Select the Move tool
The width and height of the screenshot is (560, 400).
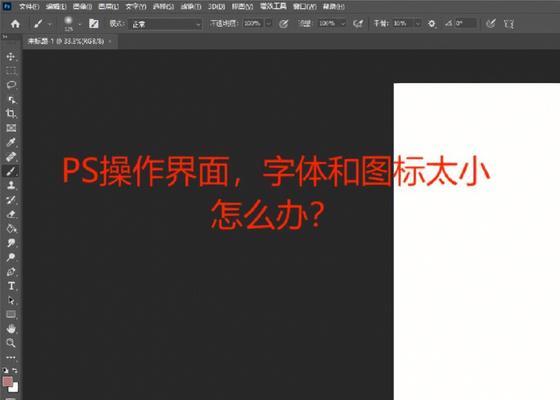11,57
